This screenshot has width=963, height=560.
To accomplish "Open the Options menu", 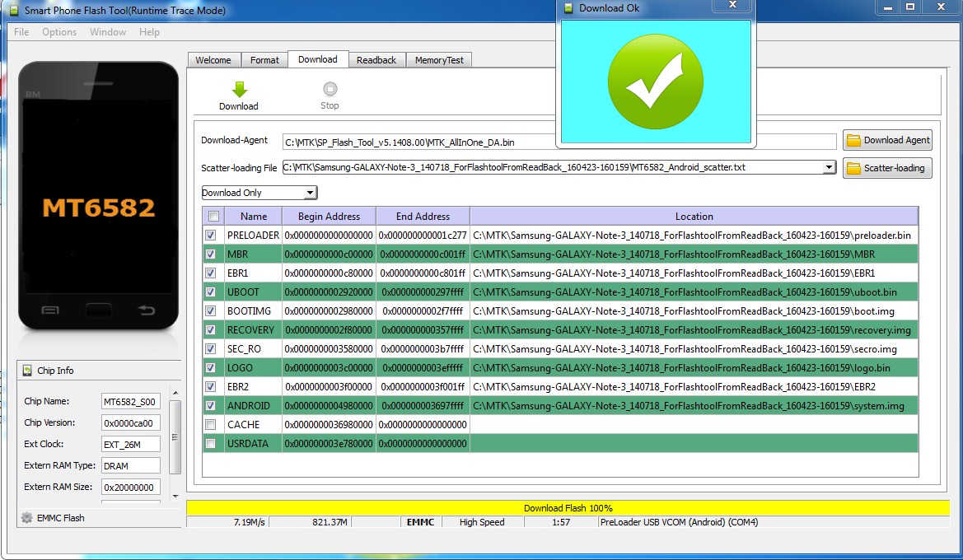I will tap(59, 32).
